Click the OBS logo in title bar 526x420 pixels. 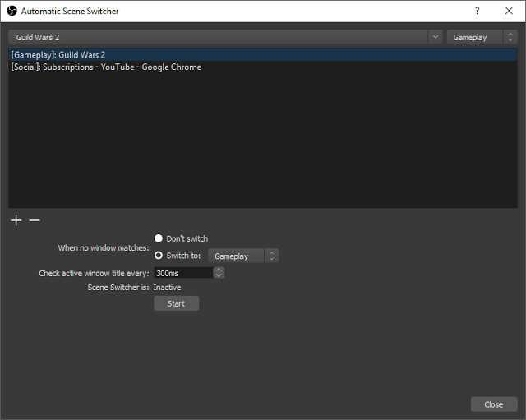pyautogui.click(x=12, y=11)
